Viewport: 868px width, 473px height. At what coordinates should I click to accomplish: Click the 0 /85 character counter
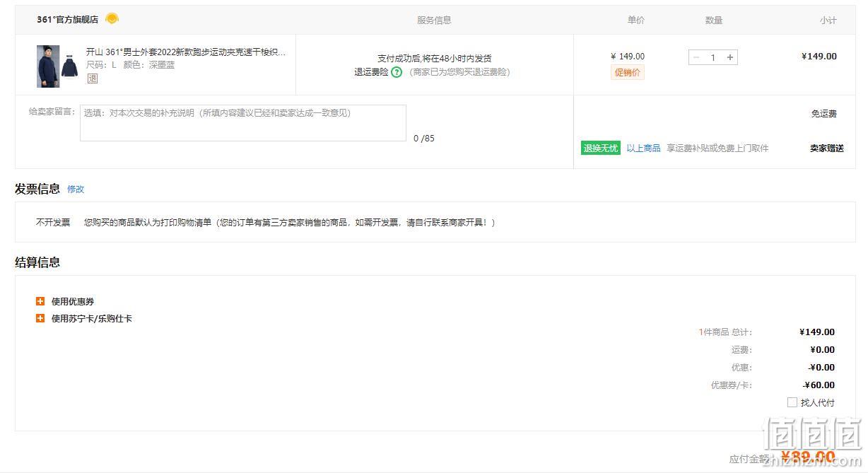424,138
